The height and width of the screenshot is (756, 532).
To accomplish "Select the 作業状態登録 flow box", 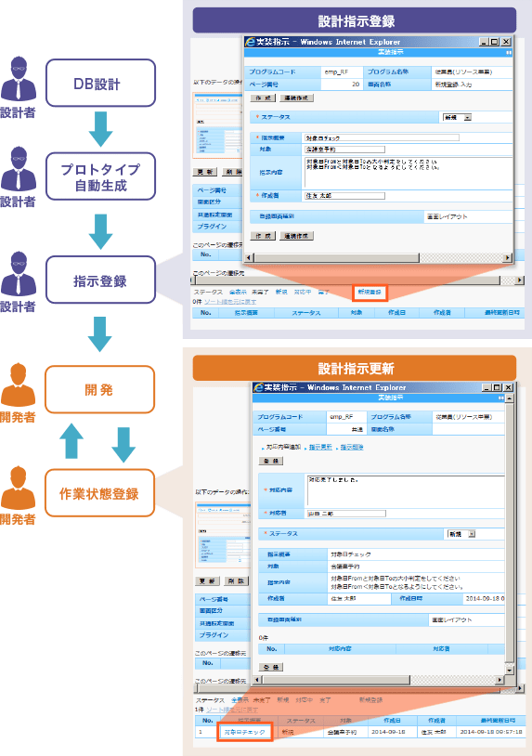I will point(99,493).
